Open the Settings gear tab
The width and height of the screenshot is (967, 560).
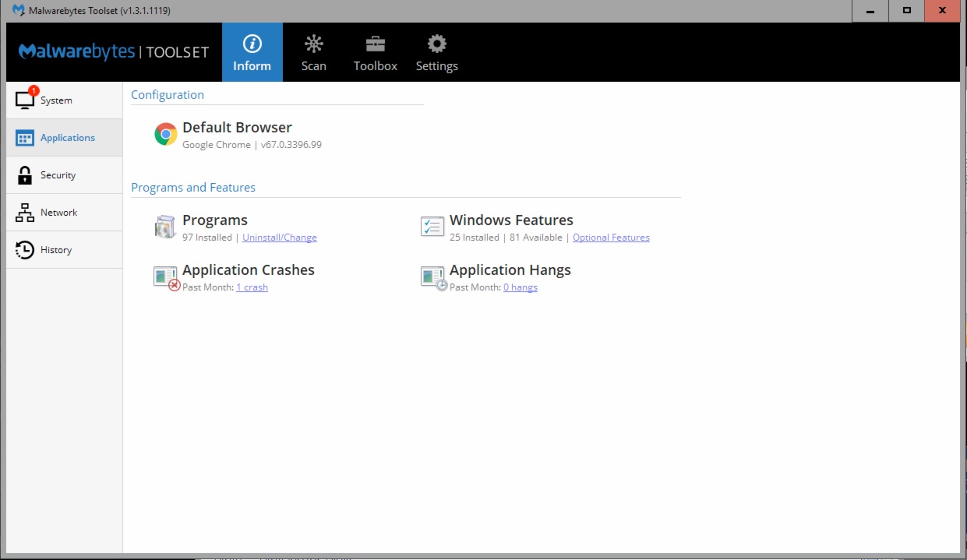click(x=436, y=52)
